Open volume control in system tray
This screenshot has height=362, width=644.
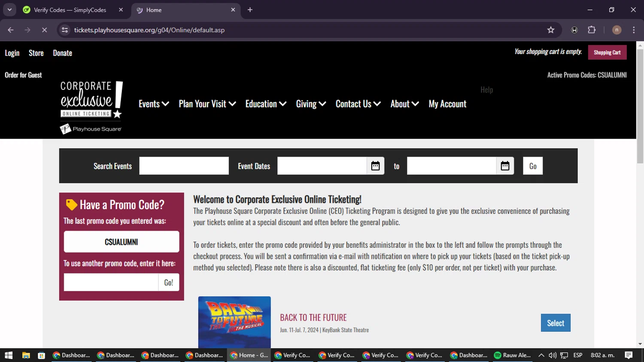pyautogui.click(x=553, y=355)
